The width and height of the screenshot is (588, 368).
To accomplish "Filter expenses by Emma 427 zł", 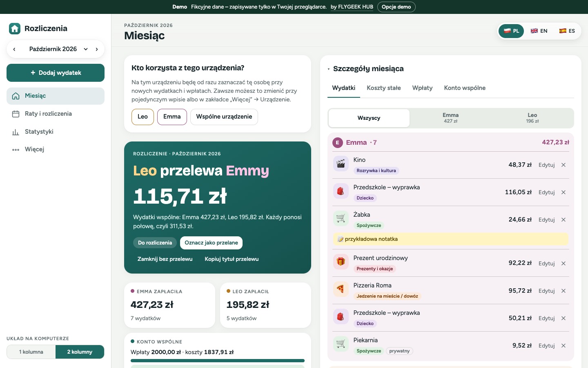I will click(450, 118).
